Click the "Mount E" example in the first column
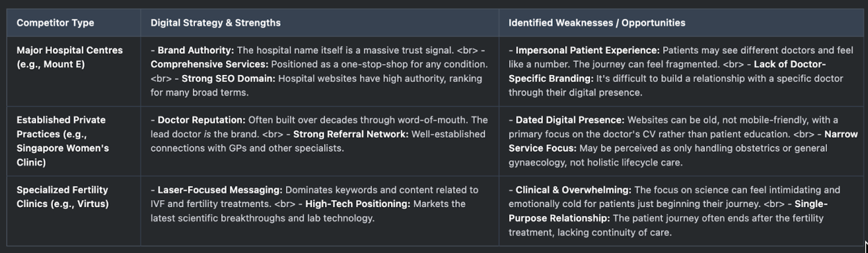The width and height of the screenshot is (868, 253). coord(63,64)
